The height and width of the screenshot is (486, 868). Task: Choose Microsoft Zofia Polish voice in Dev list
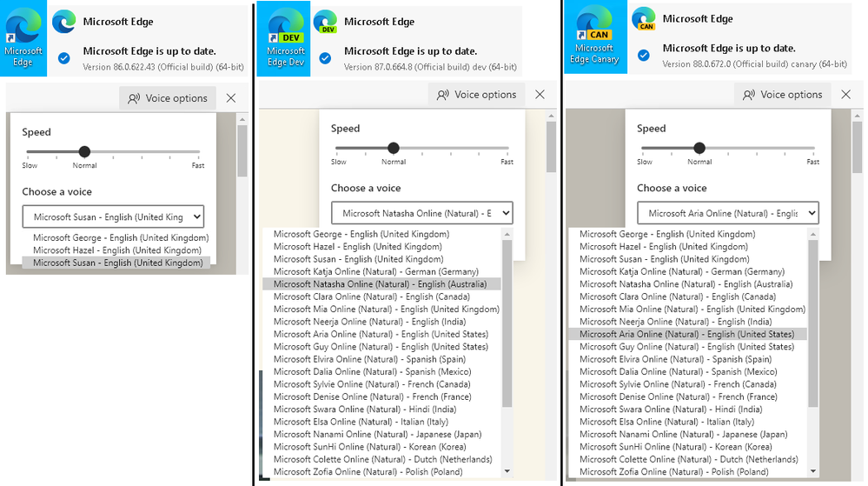click(382, 471)
